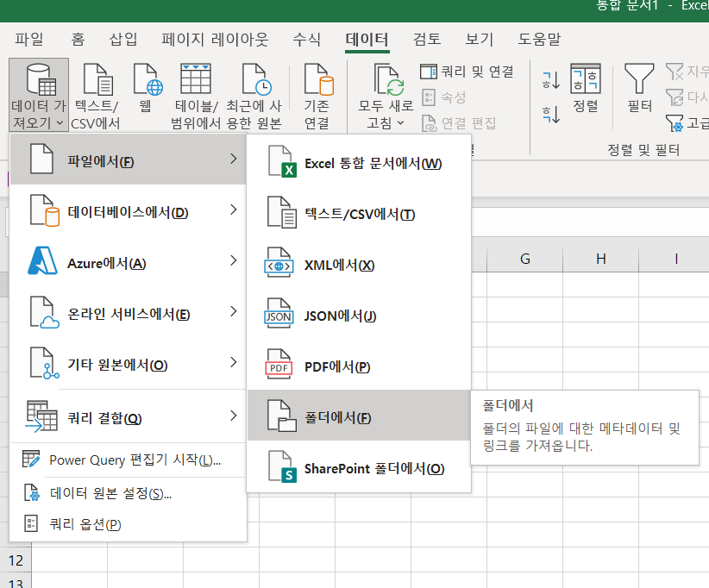
Task: Launch Power Query 편집기 시작(L)
Action: [128, 460]
